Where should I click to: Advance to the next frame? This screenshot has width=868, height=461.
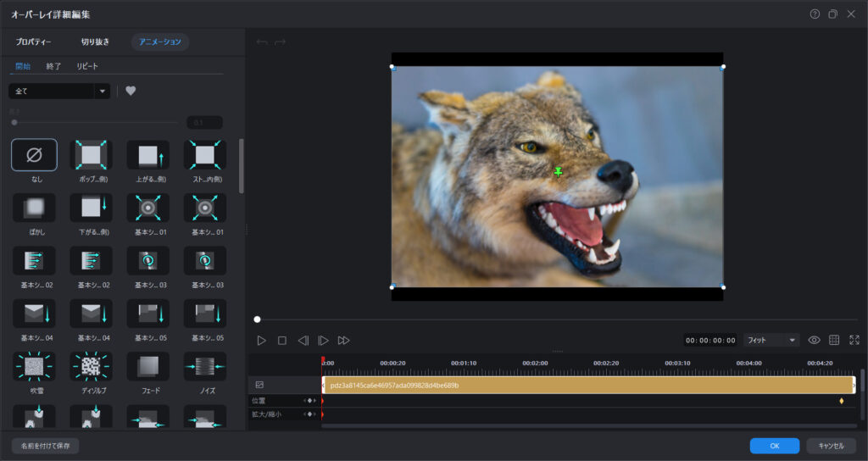tap(323, 340)
